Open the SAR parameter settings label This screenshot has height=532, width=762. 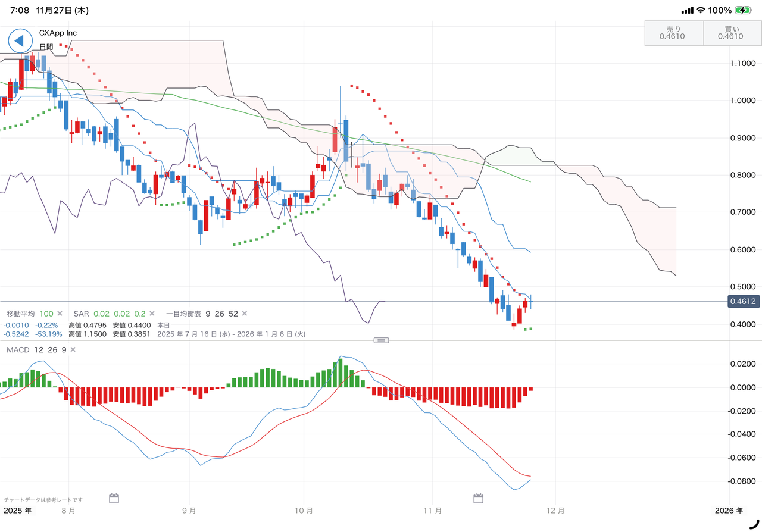coord(108,314)
